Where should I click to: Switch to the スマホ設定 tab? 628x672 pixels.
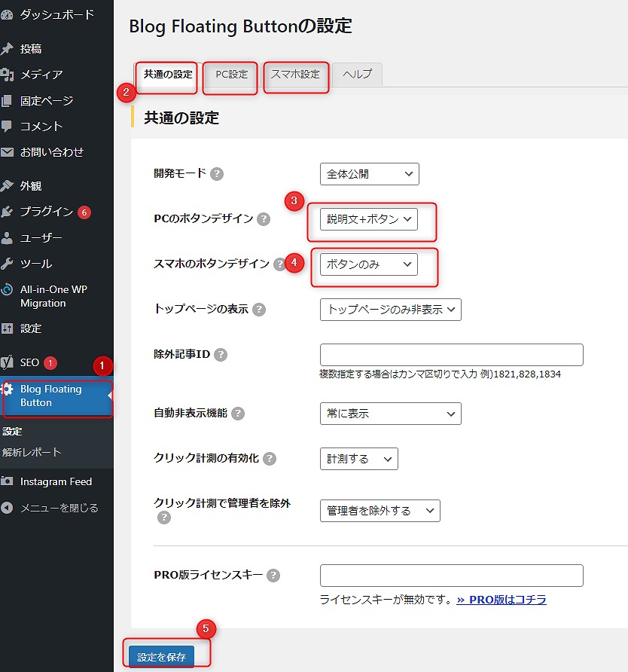tap(295, 75)
